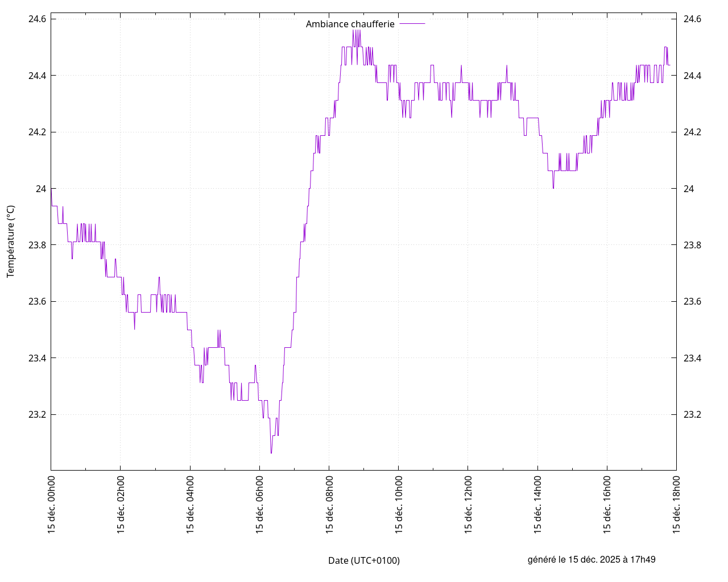This screenshot has width=728, height=582.
Task: Click the 23.2 label on left axis
Action: pyautogui.click(x=37, y=414)
